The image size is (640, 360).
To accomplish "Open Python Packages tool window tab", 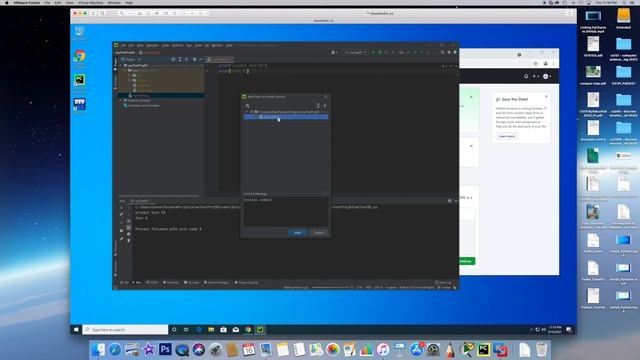I will click(216, 282).
